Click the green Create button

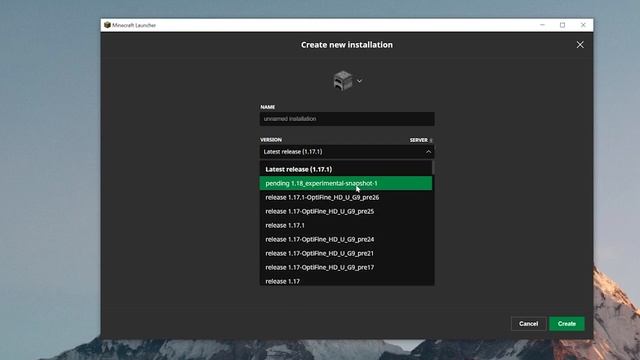coord(567,324)
